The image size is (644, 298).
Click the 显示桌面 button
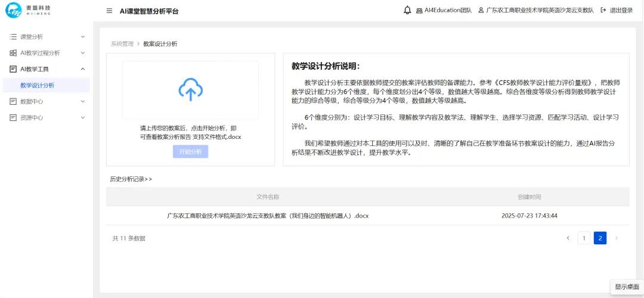click(627, 287)
